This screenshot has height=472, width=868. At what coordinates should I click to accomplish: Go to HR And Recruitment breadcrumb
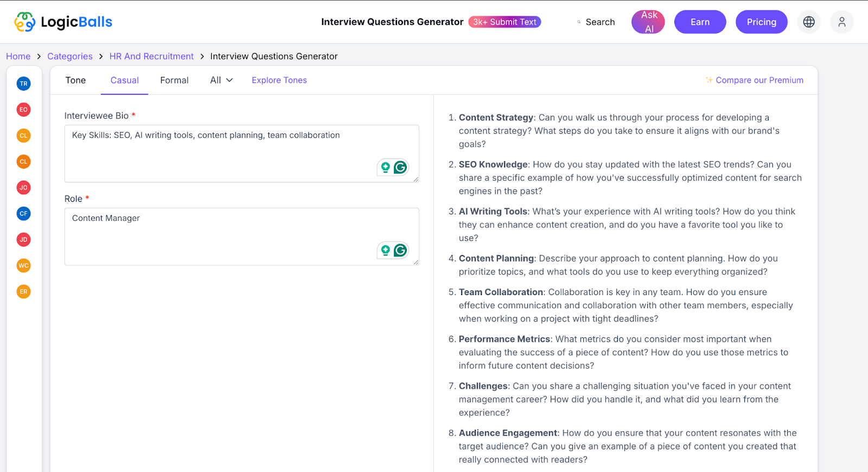(151, 56)
